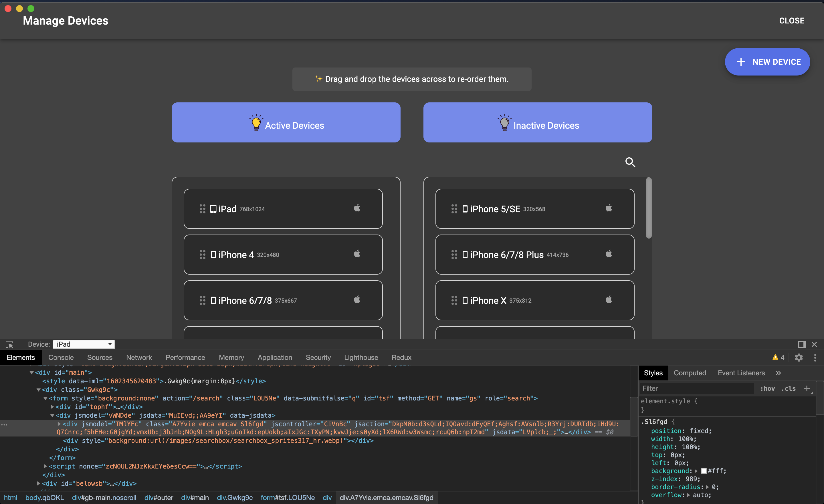Viewport: 824px width, 504px height.
Task: Open DevTools settings gear
Action: [799, 358]
